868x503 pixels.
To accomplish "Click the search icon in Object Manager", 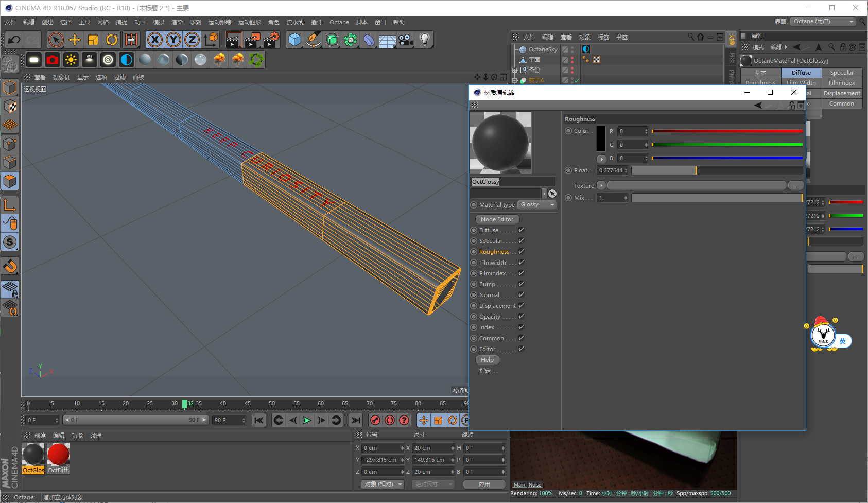I will 690,37.
